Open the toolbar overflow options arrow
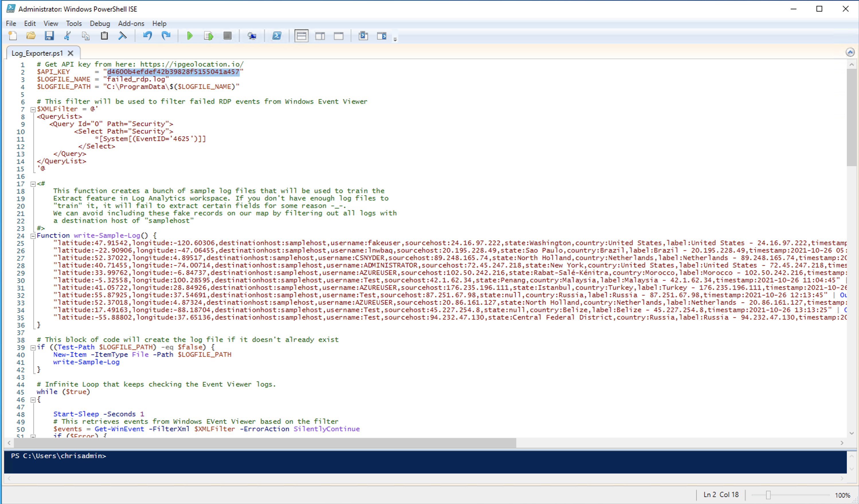 395,39
